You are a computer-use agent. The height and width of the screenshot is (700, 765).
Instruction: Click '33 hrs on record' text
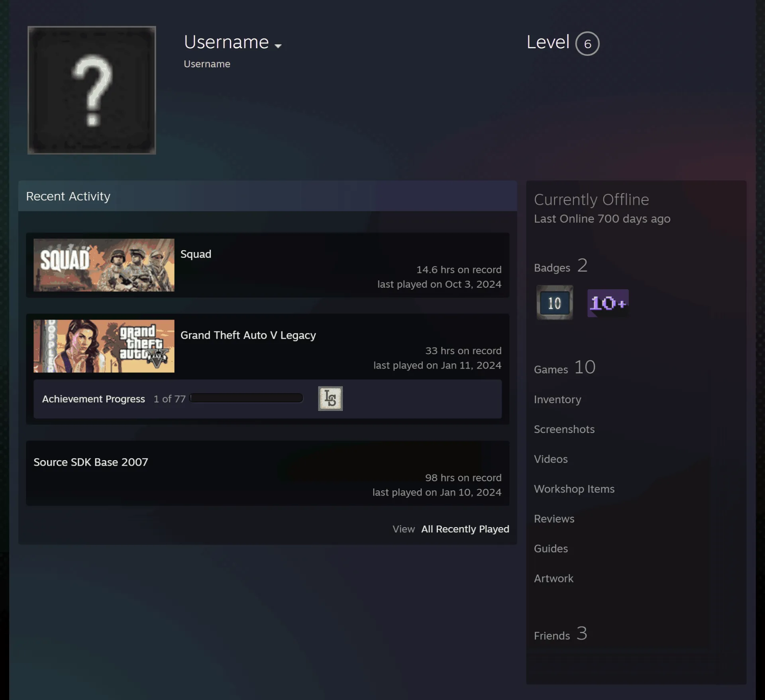coord(463,351)
